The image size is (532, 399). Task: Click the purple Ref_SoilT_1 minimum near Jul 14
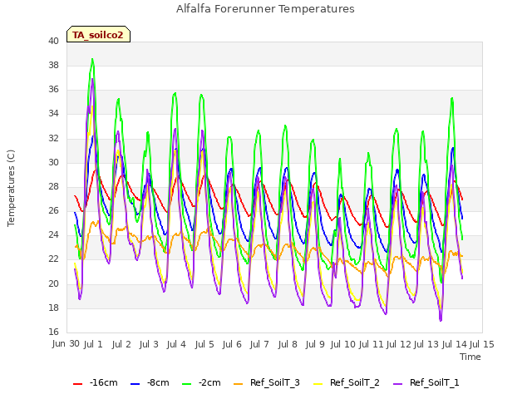coord(441,320)
